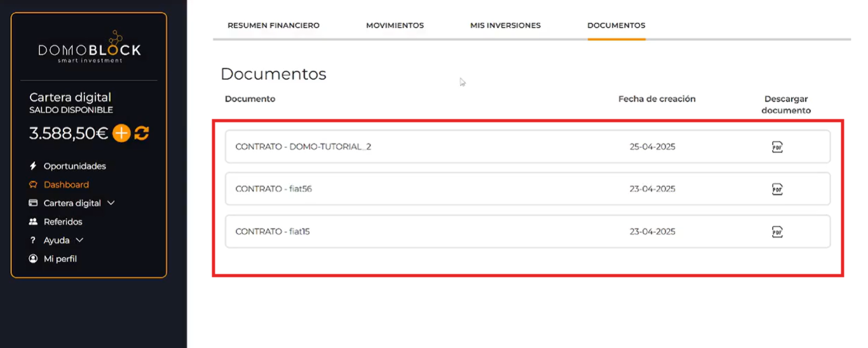868x348 pixels.
Task: Click the SALDO DISPONIBLE label
Action: (x=71, y=110)
